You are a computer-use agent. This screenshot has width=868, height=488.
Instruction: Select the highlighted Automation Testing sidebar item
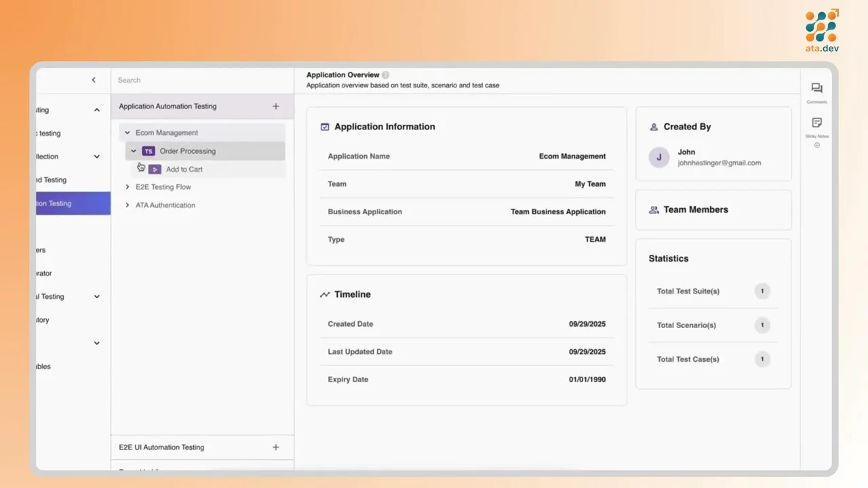click(x=68, y=203)
